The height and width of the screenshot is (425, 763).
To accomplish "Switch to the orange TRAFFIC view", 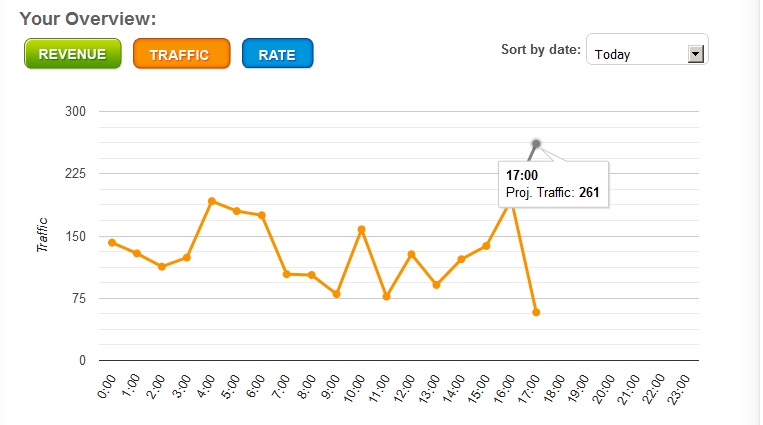I will pos(180,54).
